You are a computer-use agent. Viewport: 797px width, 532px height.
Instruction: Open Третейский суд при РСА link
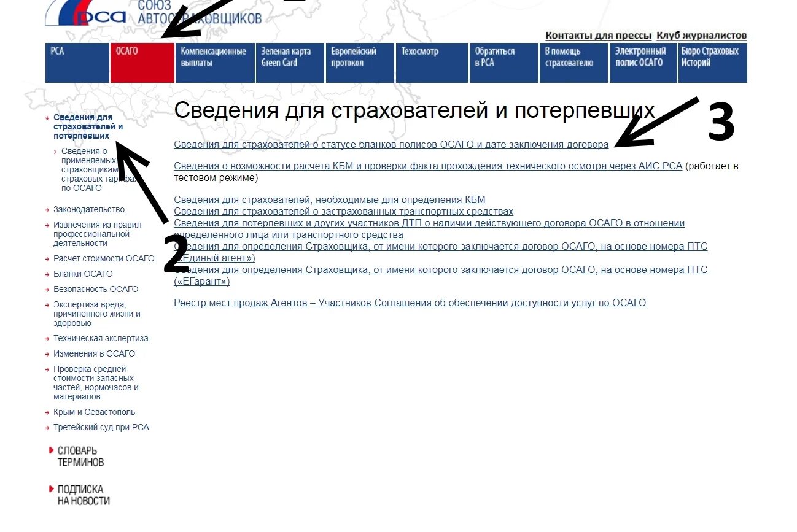[101, 428]
